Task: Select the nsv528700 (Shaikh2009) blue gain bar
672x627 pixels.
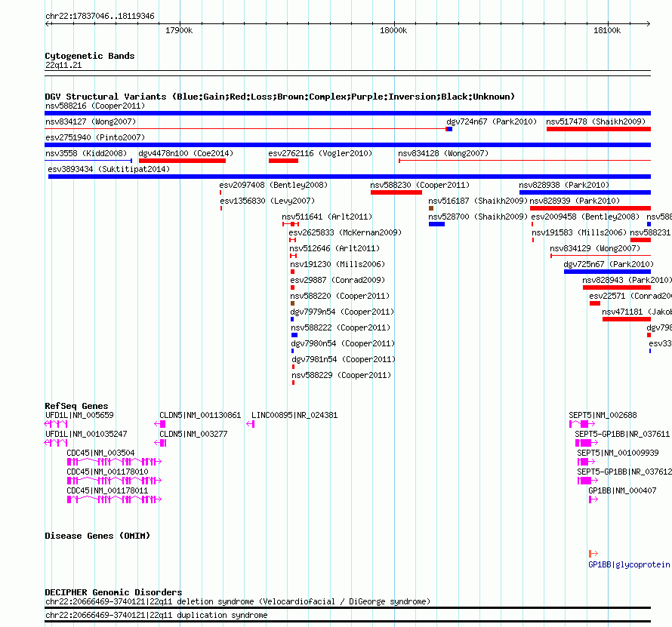Action: 436,224
